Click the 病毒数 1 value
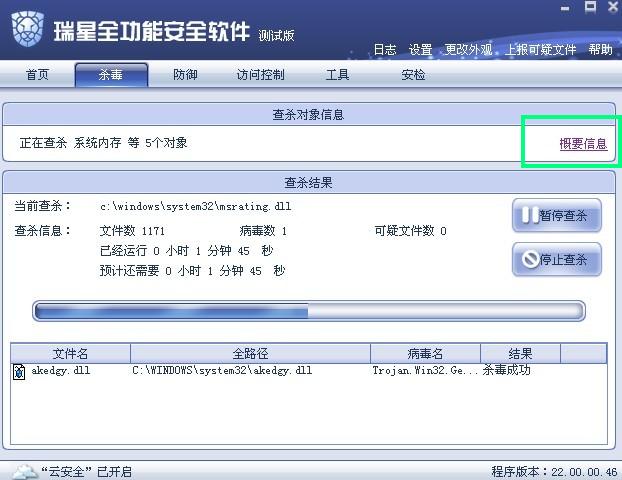 coord(263,231)
